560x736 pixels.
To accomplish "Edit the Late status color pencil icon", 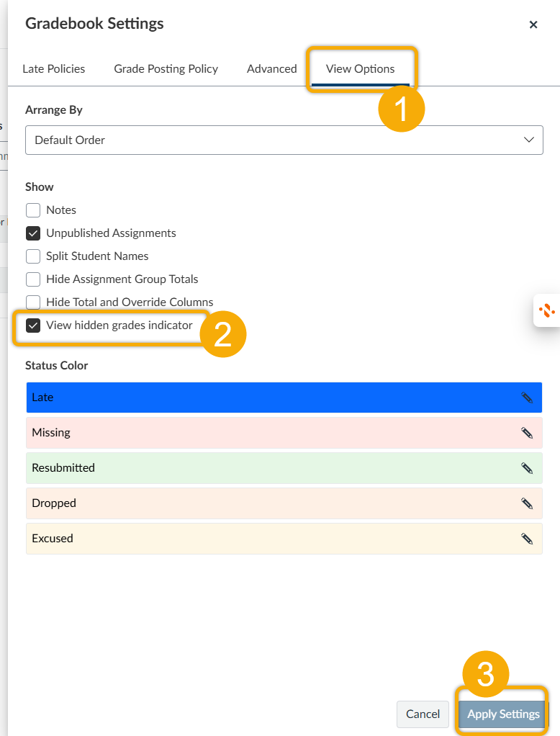I will click(527, 398).
